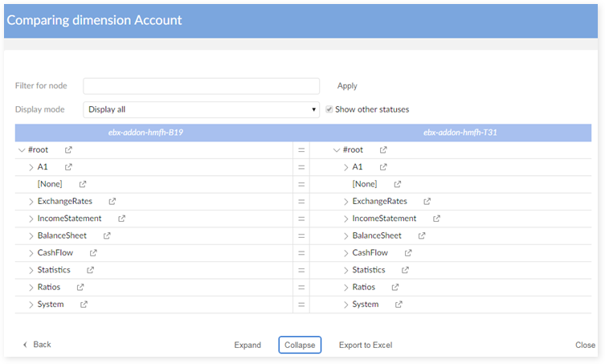Expand the right System node
The image size is (605, 364).
pyautogui.click(x=345, y=305)
